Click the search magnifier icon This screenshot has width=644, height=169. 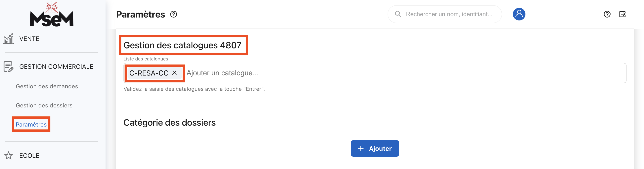tap(398, 14)
